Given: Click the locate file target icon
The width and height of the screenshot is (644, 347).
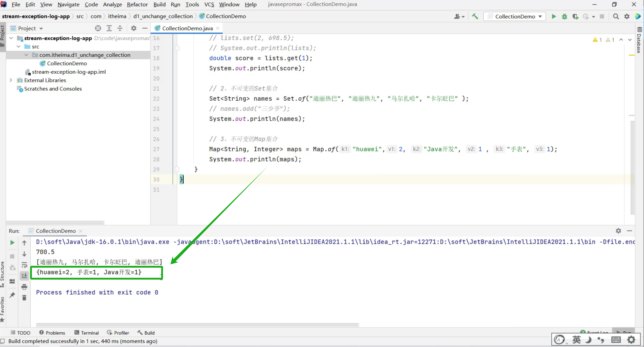Looking at the screenshot, I should 98,28.
